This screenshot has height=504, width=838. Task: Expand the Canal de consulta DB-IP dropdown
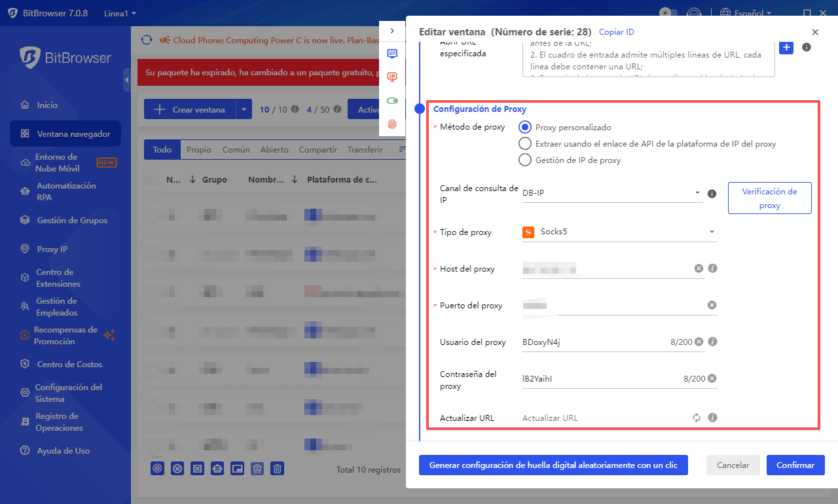click(611, 193)
